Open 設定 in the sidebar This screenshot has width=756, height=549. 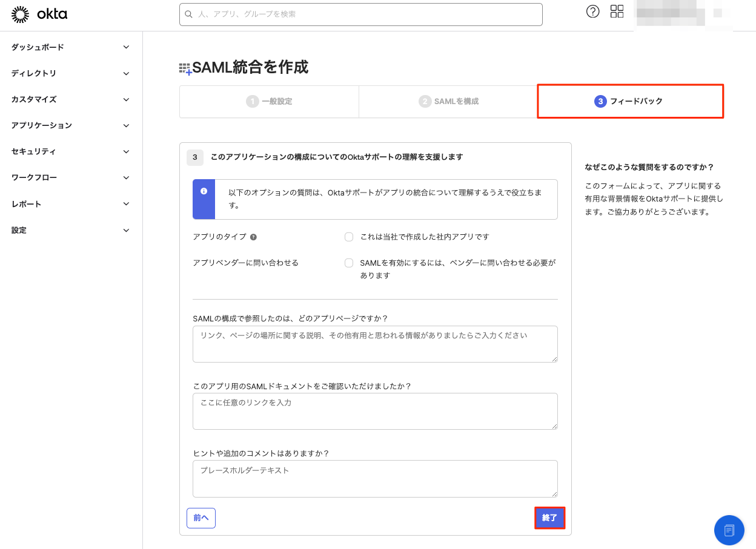(x=19, y=230)
